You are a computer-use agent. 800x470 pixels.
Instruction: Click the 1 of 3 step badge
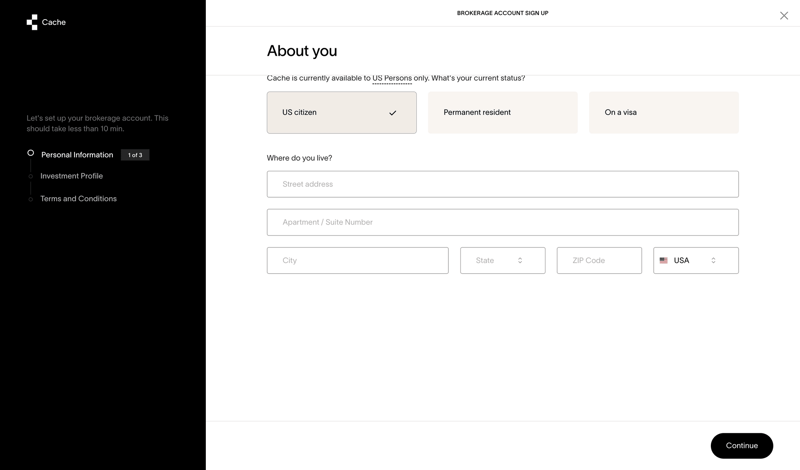[135, 155]
